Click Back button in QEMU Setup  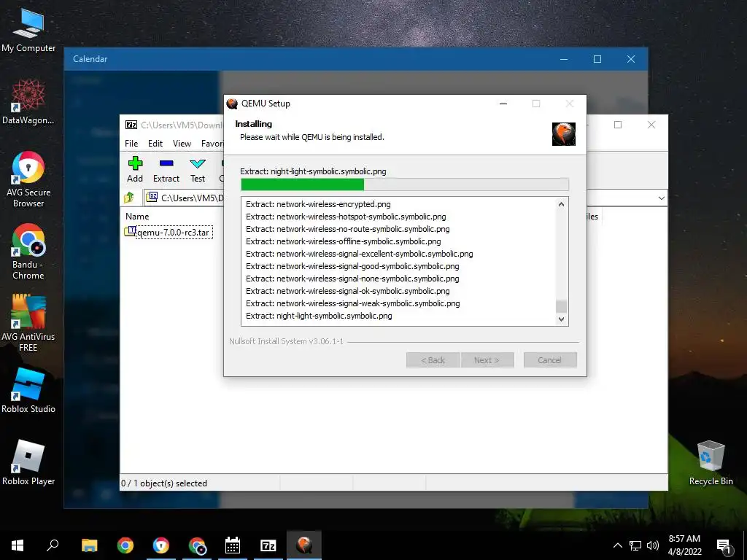[x=433, y=360]
